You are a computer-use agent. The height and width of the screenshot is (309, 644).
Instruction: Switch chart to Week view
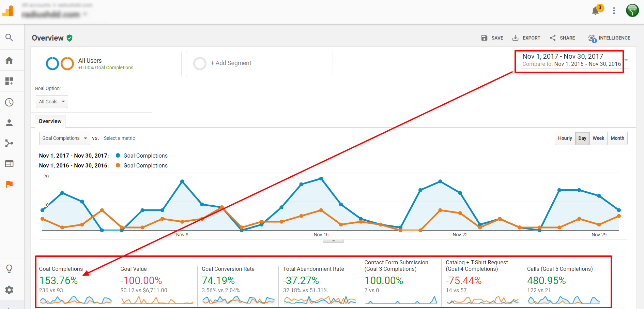[598, 138]
